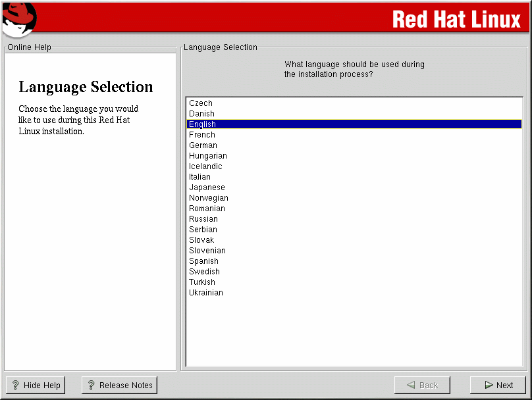Viewport: 532px width, 400px height.
Task: Choose Norwegian language entry
Action: pyautogui.click(x=209, y=198)
